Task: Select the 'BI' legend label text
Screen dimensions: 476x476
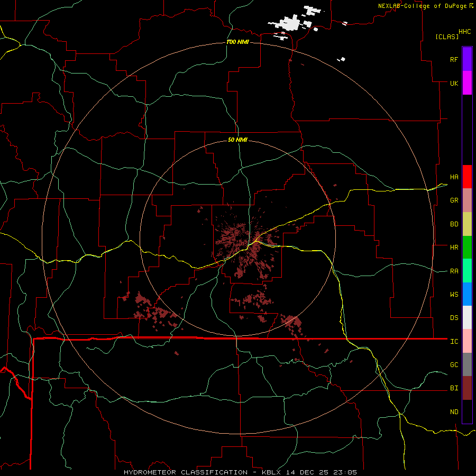Action: click(x=454, y=388)
